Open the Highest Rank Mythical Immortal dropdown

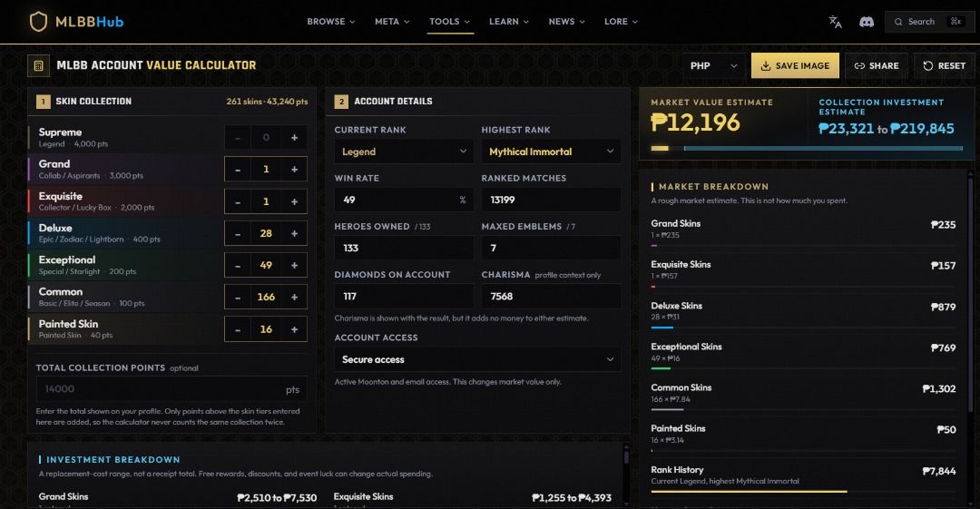552,152
